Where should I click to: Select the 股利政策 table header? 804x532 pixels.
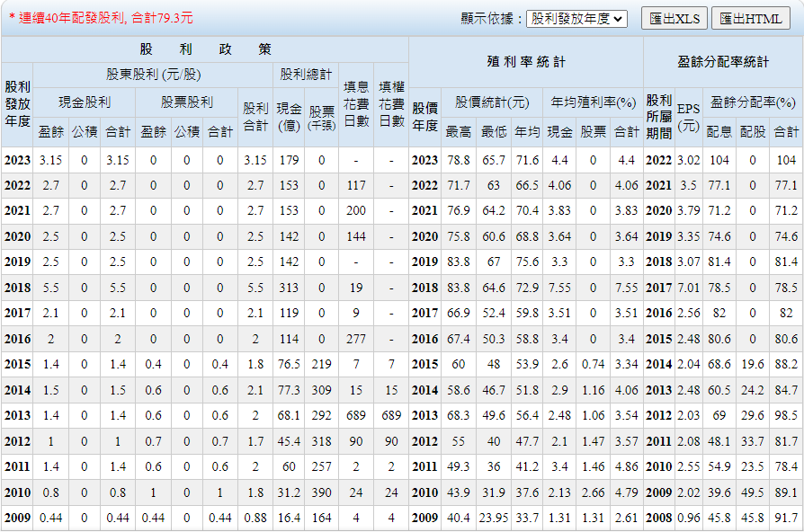tap(205, 49)
